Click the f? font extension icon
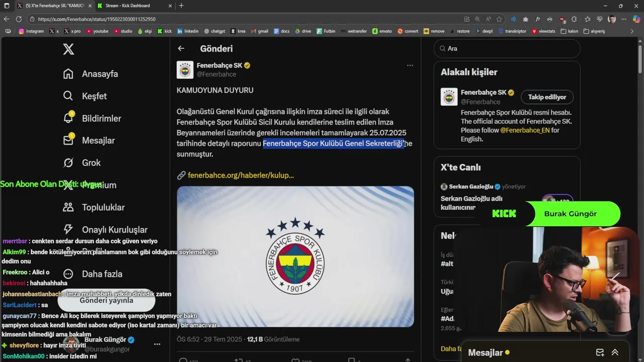The width and height of the screenshot is (644, 362). click(537, 19)
